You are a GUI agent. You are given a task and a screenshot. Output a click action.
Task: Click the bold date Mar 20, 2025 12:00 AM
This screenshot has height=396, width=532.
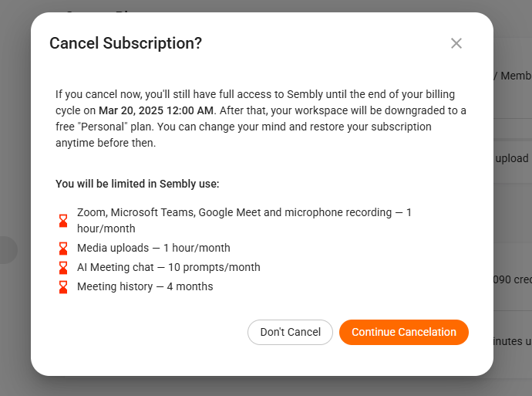[x=159, y=110]
